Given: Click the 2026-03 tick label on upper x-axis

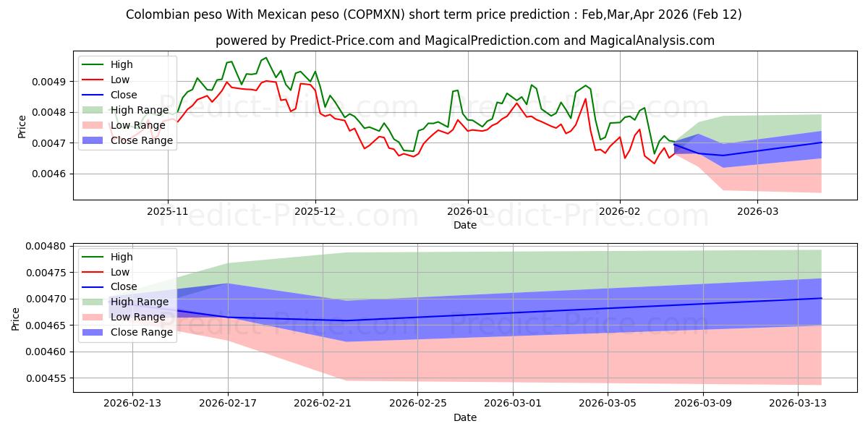Looking at the screenshot, I should [757, 211].
